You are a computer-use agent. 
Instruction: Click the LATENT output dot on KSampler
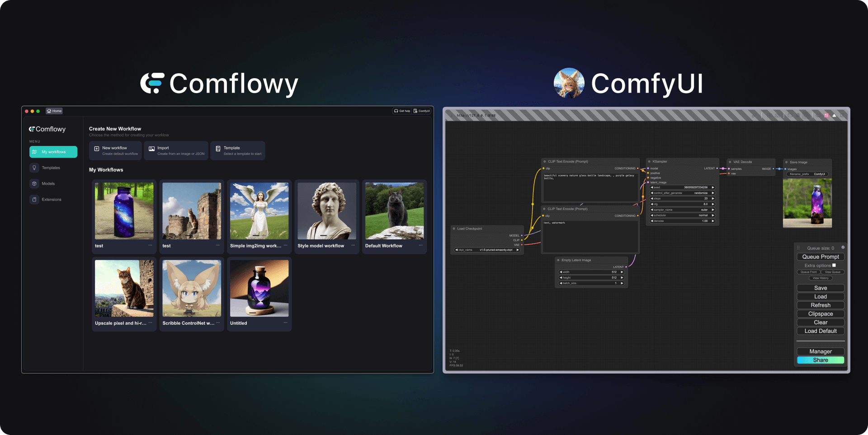(717, 168)
